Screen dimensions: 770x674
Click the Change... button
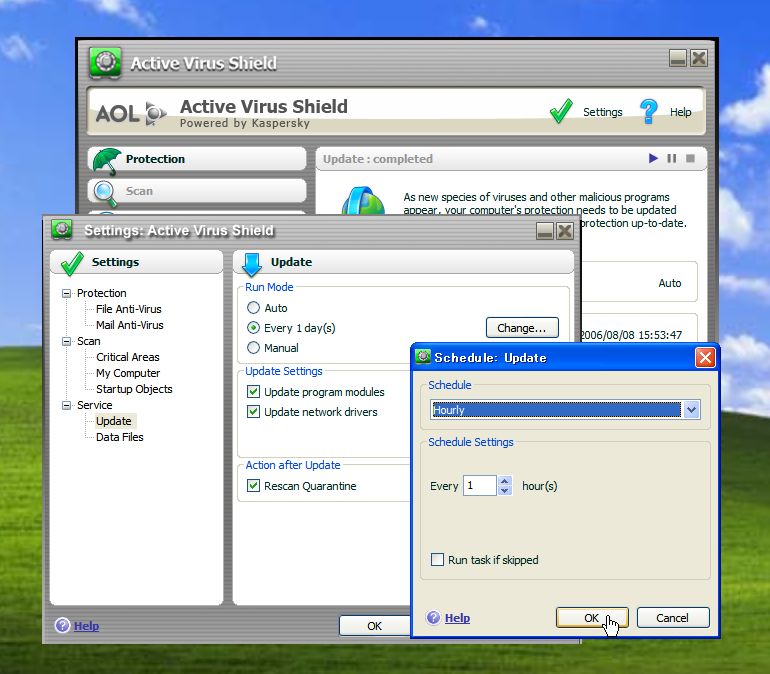pyautogui.click(x=522, y=328)
